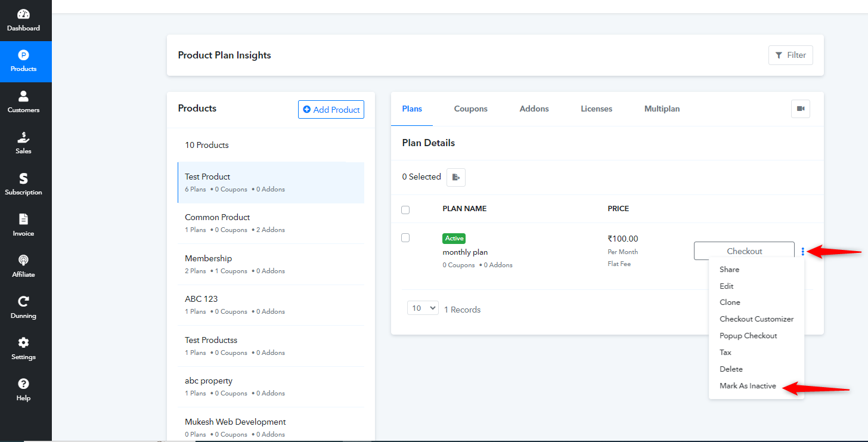Click the PRICE column header
Screen dimensions: 868x442
tap(618, 209)
